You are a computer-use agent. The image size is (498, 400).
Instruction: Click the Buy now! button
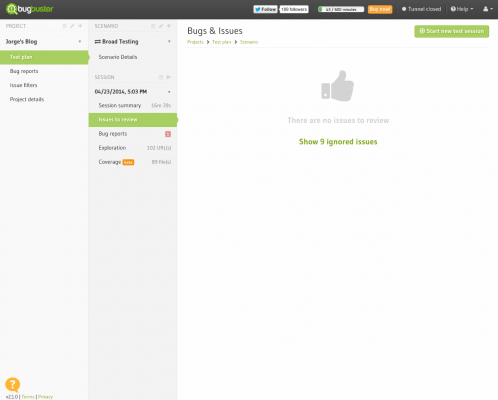tap(380, 9)
